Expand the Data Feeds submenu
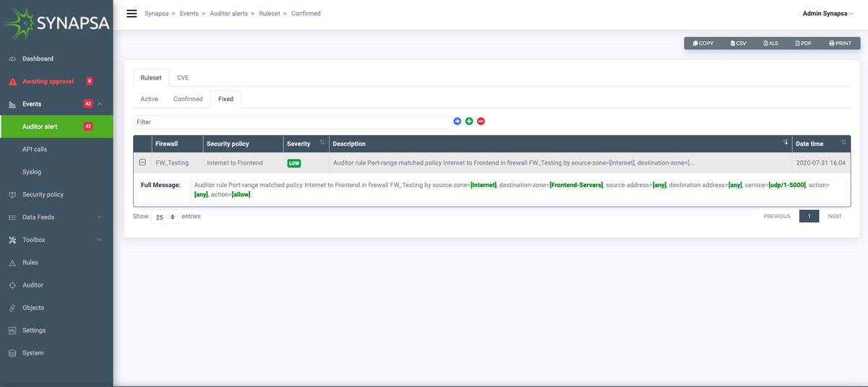This screenshot has height=387, width=868. click(100, 217)
